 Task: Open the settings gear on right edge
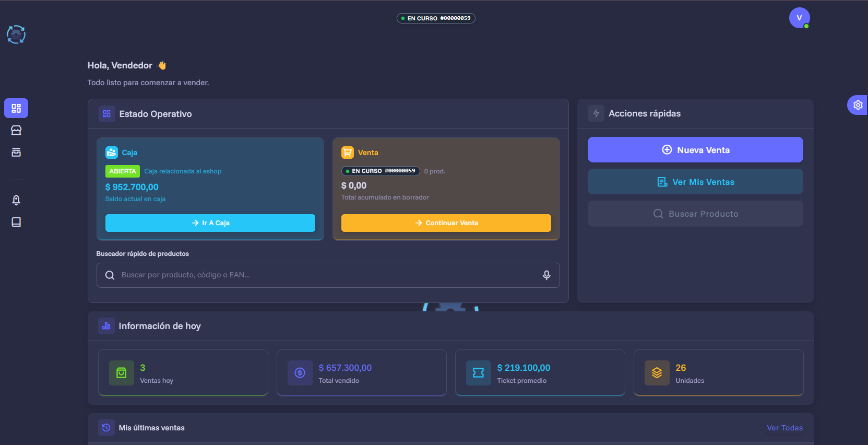858,105
